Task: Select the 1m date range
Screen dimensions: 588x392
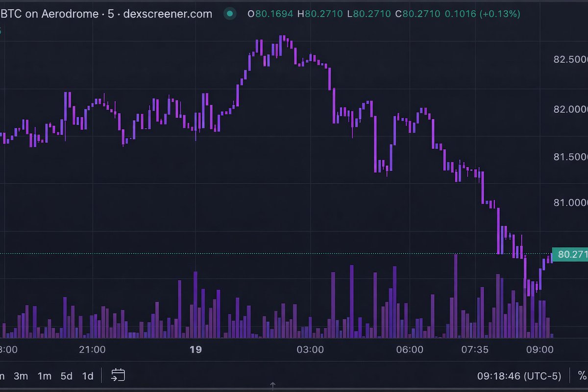Action: click(44, 376)
